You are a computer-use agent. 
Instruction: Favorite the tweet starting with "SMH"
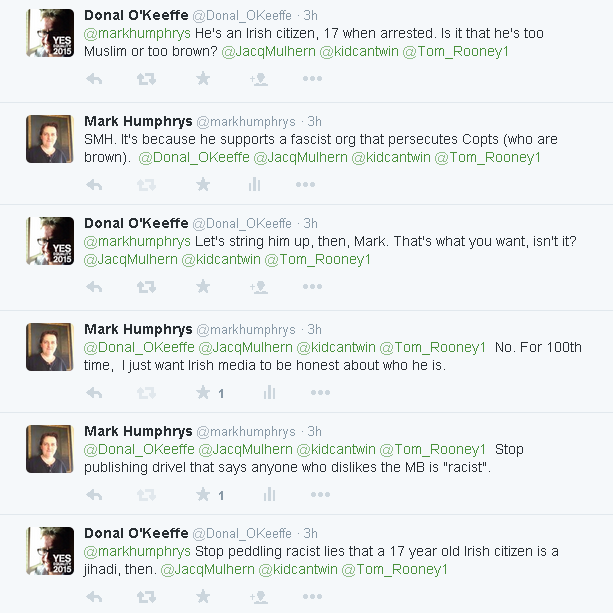point(203,184)
